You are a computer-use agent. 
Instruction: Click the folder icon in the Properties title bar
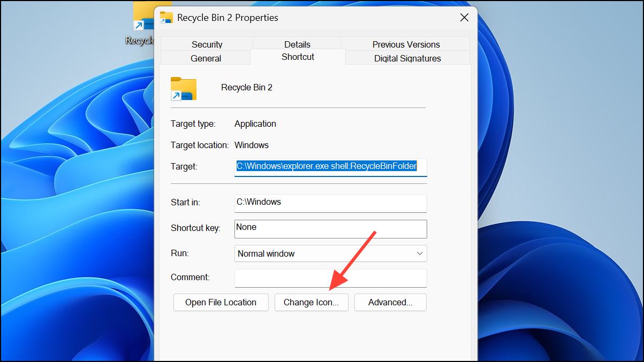(166, 18)
